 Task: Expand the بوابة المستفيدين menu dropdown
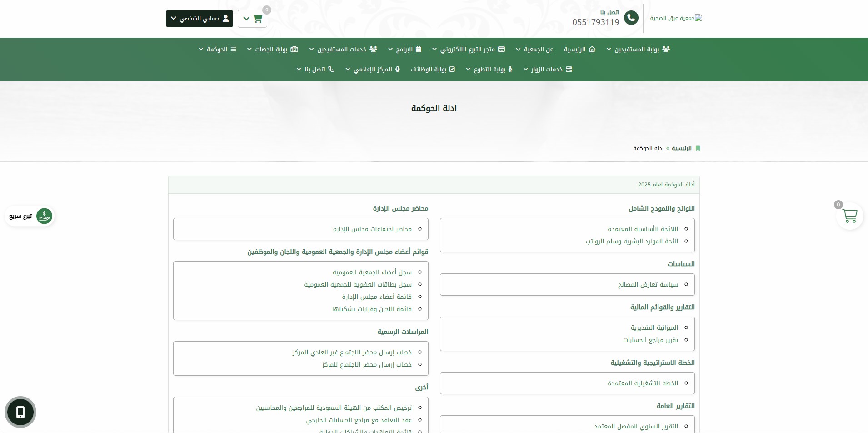tap(638, 49)
